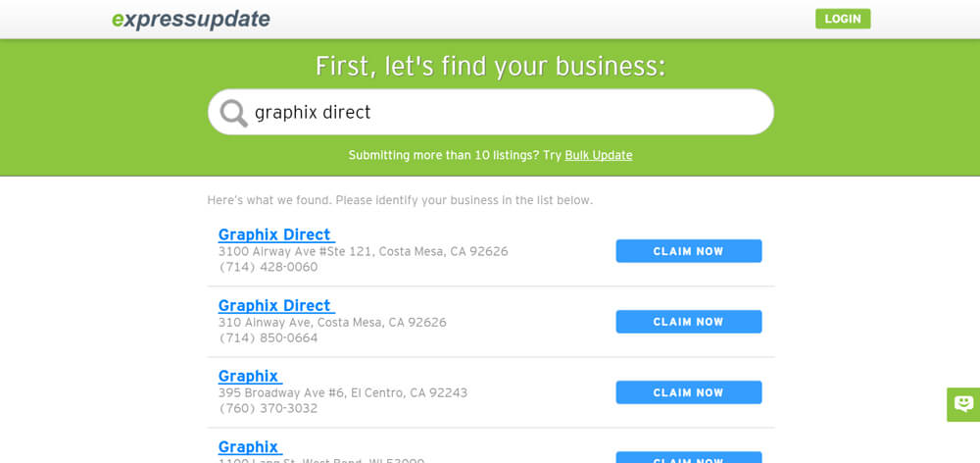Claim the Graphix El Centro listing
Screen dimensions: 980x463
tap(689, 392)
